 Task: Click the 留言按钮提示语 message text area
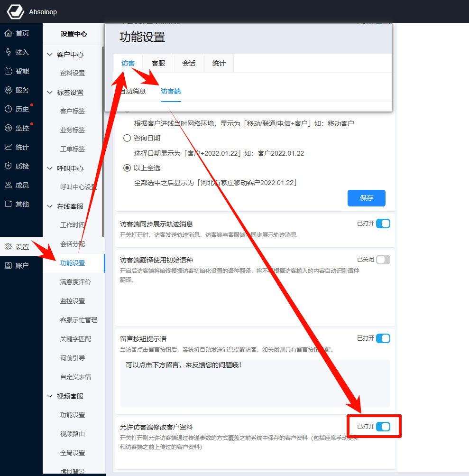(x=255, y=383)
